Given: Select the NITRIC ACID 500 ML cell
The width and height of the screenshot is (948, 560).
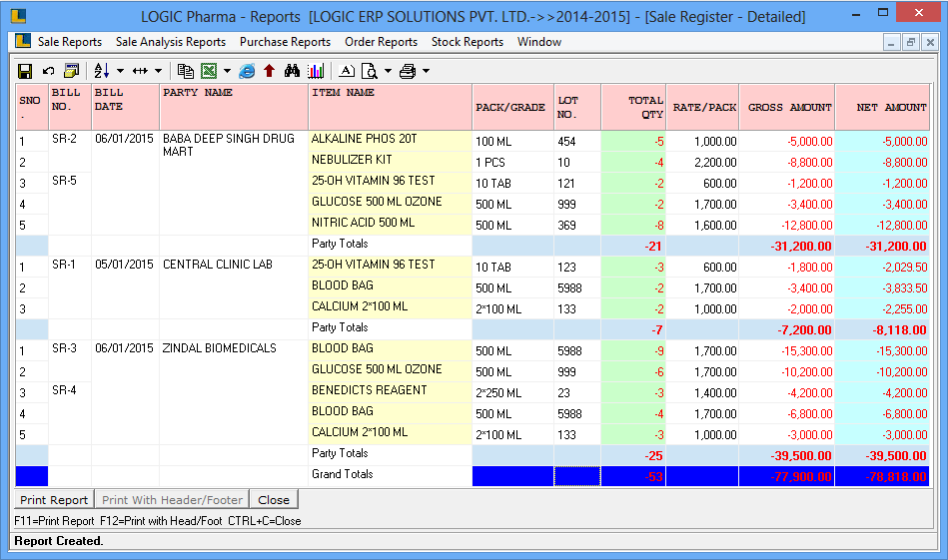Looking at the screenshot, I should [x=390, y=224].
